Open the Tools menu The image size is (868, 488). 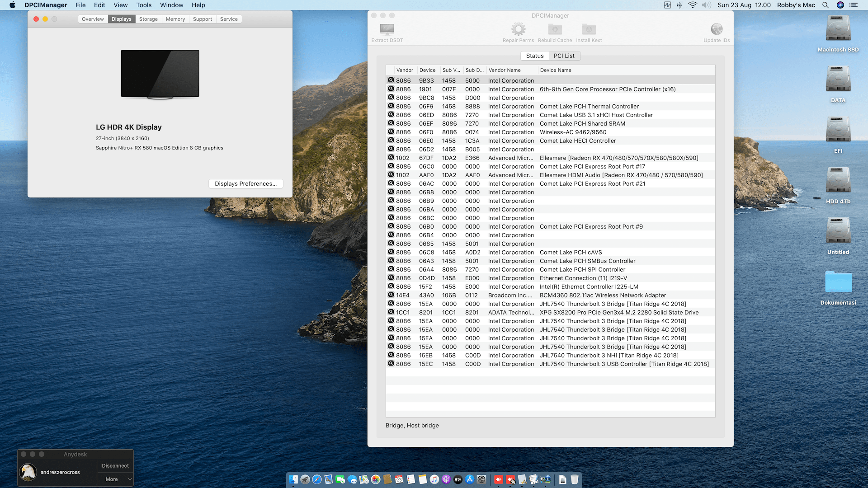pos(144,5)
